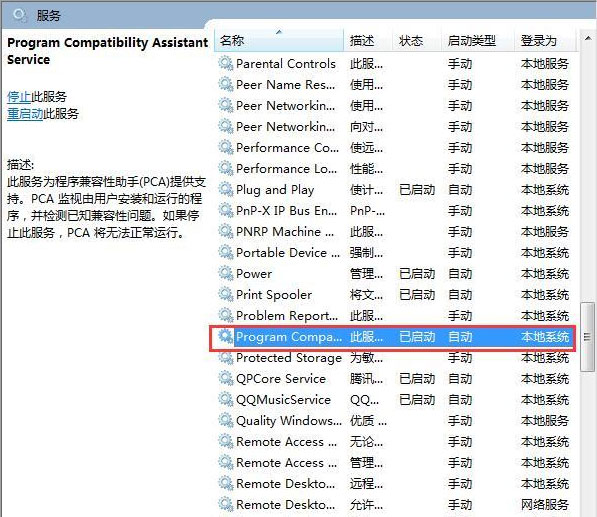Viewport: 597px width, 517px height.
Task: Click the gear icon beside Performance Lo...
Action: (225, 168)
